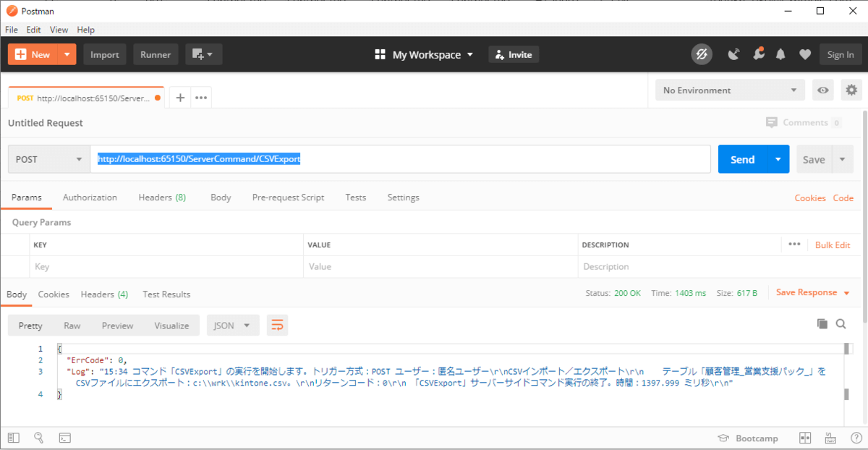This screenshot has height=450, width=868.
Task: Click the Import button
Action: click(105, 54)
